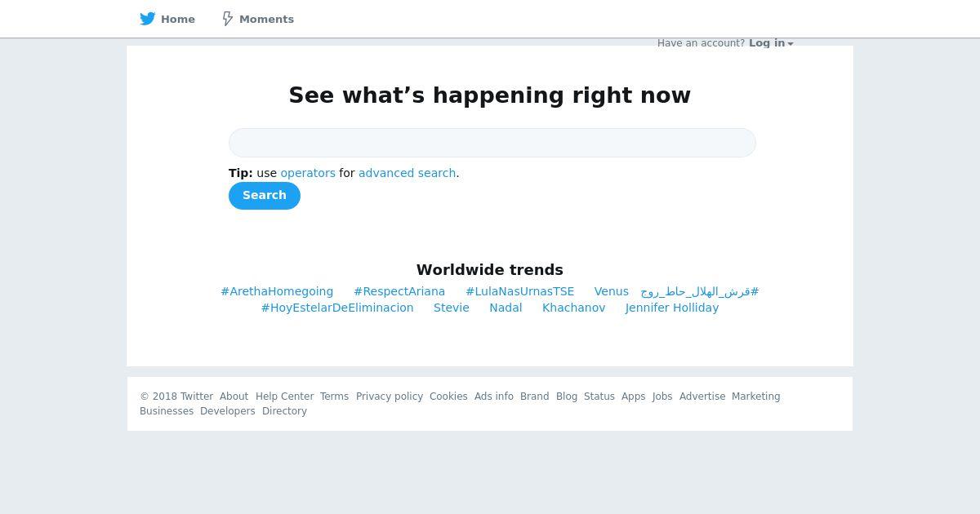The image size is (980, 514).
Task: Open the Privacy policy footer link
Action: [x=390, y=397]
